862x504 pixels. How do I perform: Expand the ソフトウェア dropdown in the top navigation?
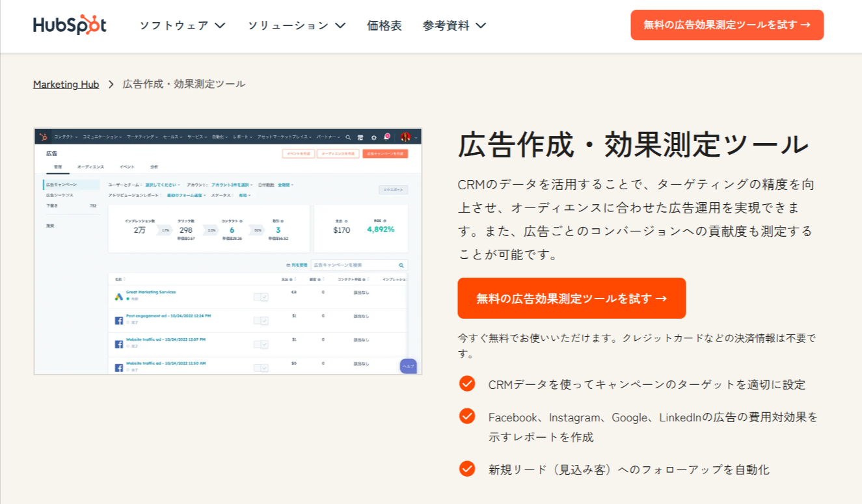pyautogui.click(x=182, y=25)
